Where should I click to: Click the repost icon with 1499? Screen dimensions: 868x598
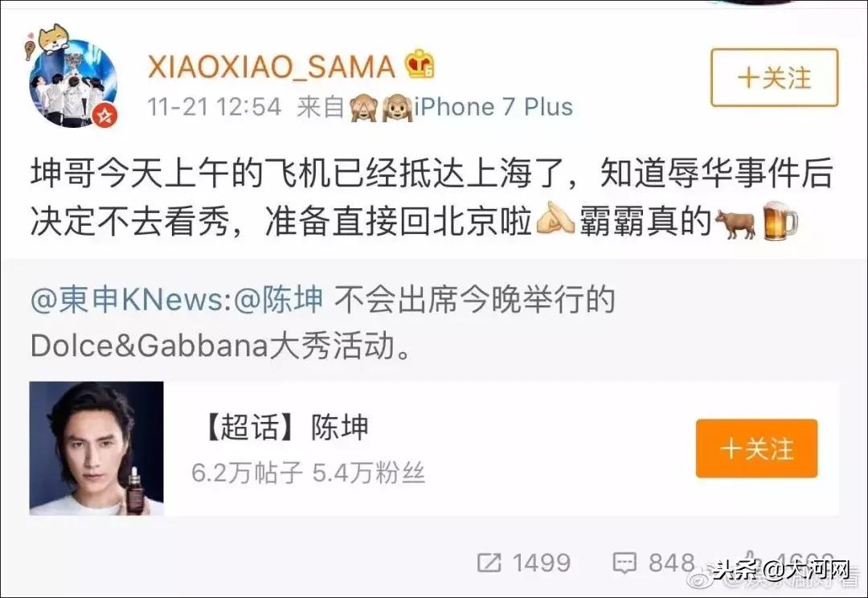(489, 563)
